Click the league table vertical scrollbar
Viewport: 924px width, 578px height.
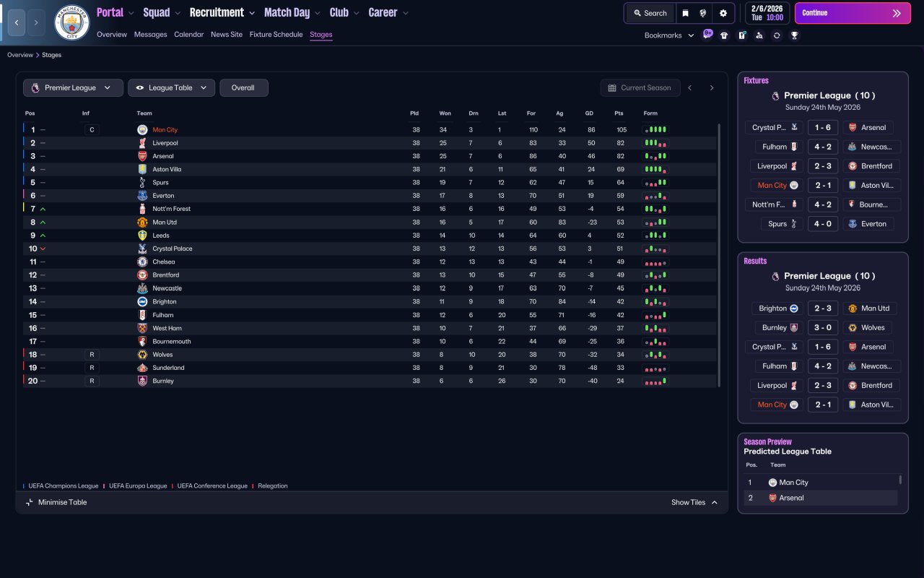[719, 255]
